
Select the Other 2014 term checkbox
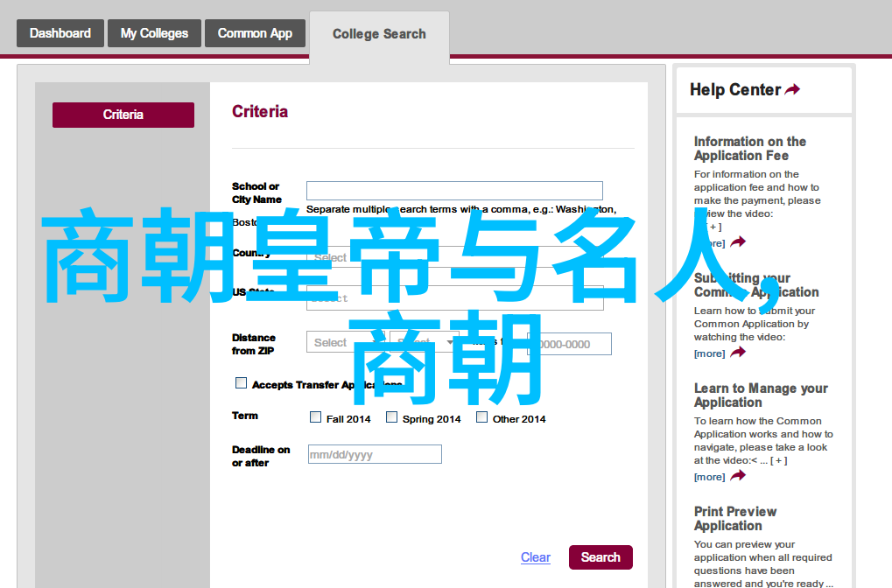click(482, 417)
